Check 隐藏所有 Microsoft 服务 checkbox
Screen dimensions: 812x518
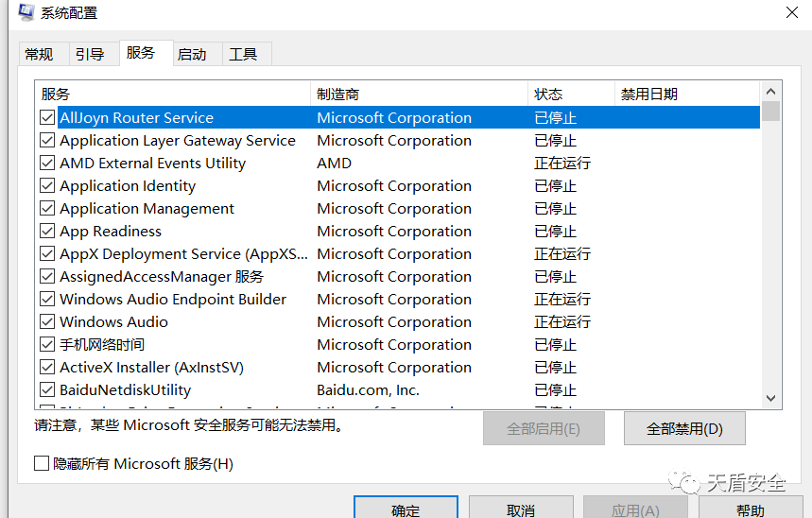click(x=42, y=464)
